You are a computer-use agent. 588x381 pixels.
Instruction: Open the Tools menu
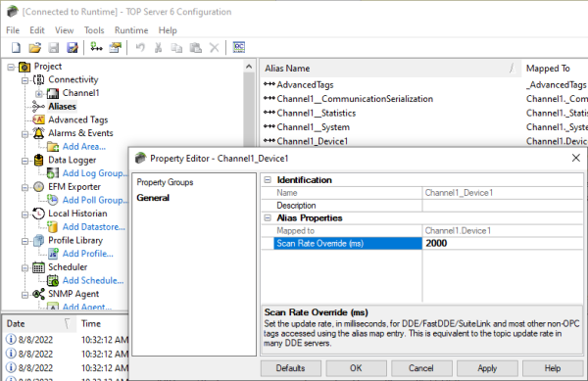[x=94, y=30]
